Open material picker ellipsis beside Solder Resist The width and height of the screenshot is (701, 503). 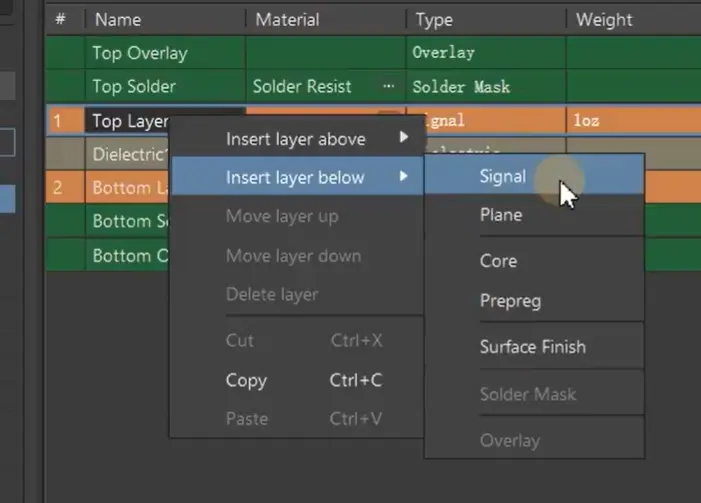[388, 87]
